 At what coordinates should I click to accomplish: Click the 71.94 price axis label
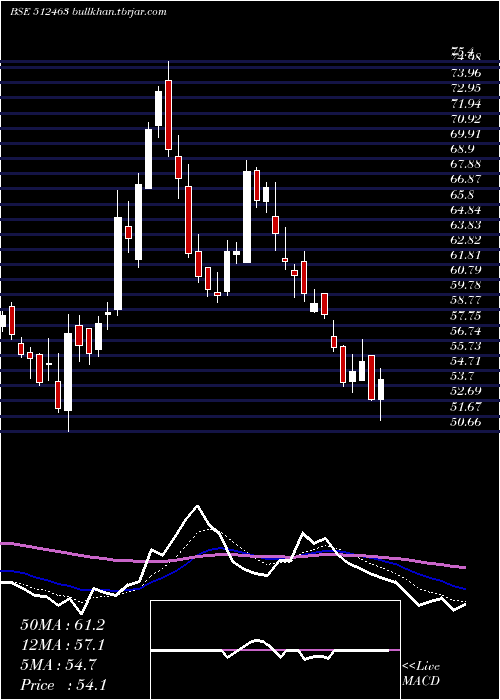(x=466, y=104)
